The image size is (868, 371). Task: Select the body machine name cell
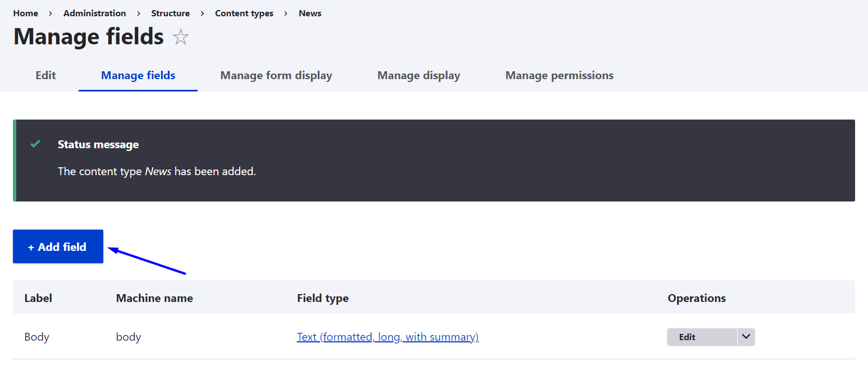(129, 337)
